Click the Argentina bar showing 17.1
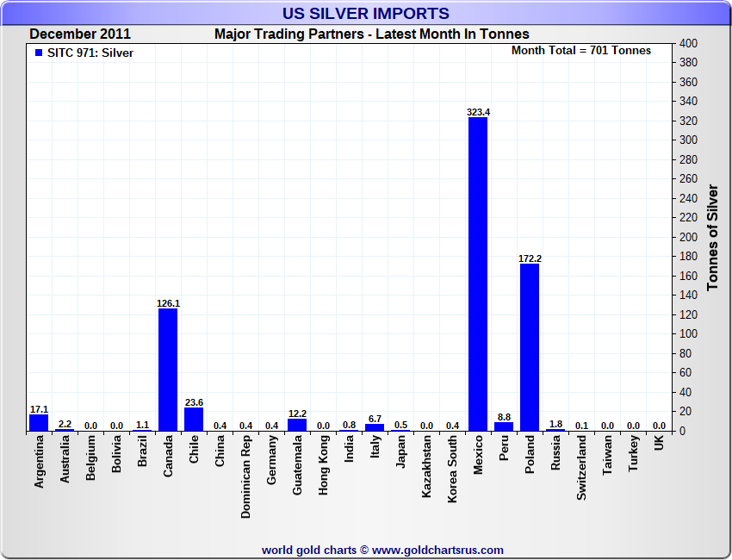The image size is (732, 560). [x=39, y=422]
